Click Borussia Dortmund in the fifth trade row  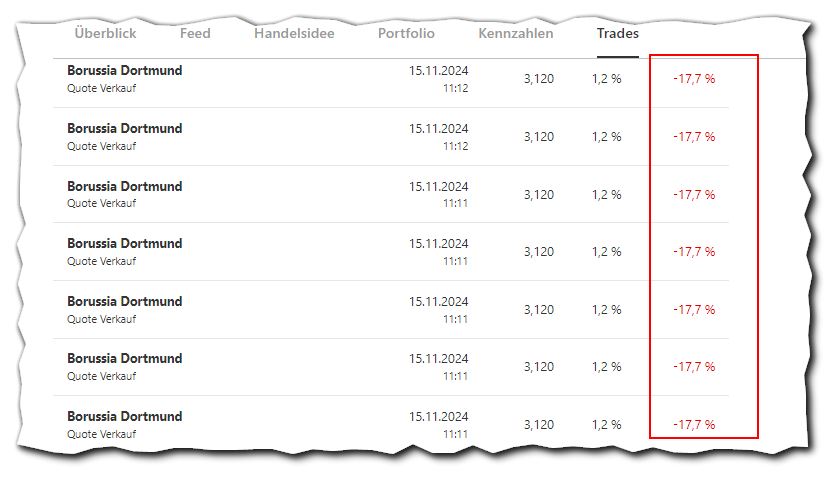click(124, 302)
